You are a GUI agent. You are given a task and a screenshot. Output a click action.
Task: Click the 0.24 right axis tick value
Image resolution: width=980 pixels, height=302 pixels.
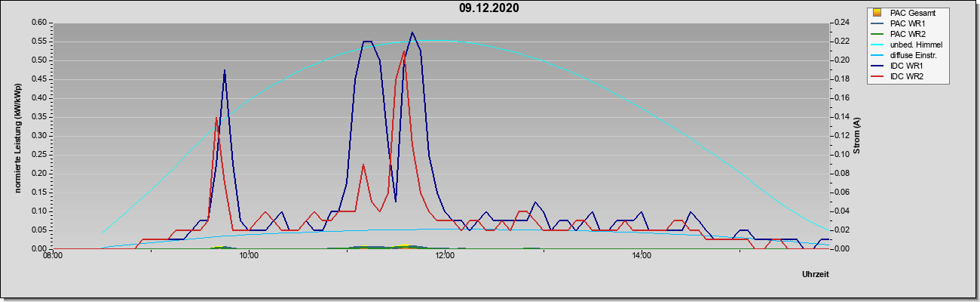click(x=841, y=23)
